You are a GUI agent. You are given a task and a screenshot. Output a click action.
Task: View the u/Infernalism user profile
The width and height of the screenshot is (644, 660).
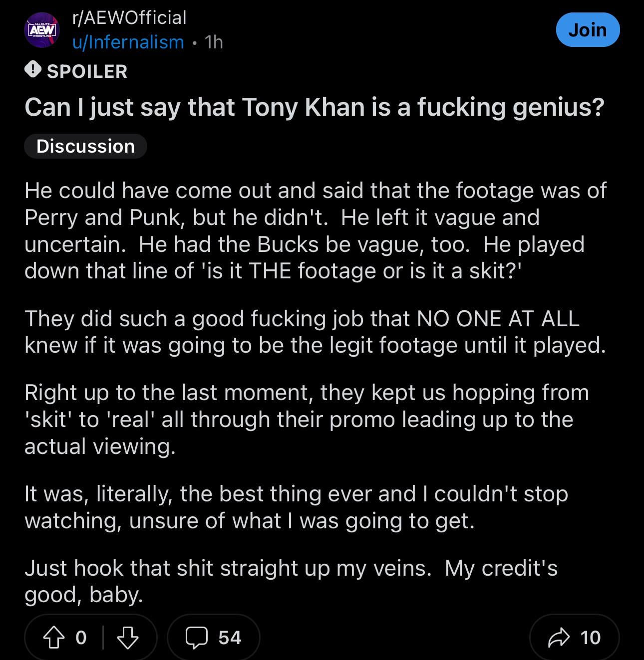[128, 42]
